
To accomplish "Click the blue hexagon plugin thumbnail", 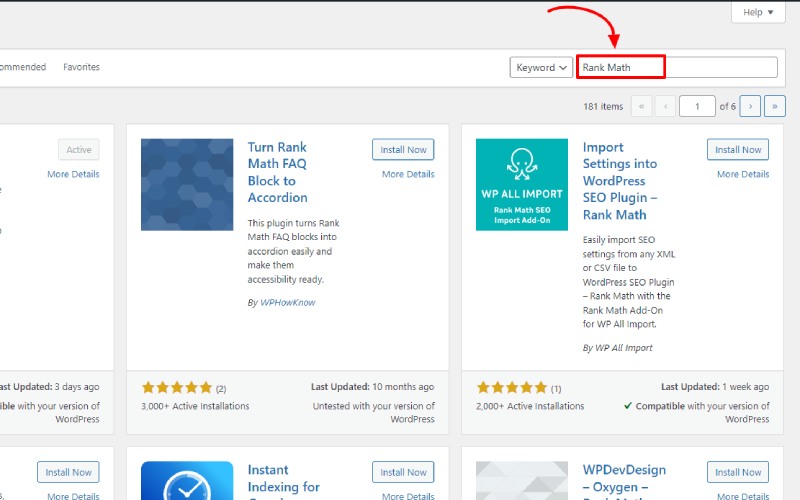I will 187,185.
